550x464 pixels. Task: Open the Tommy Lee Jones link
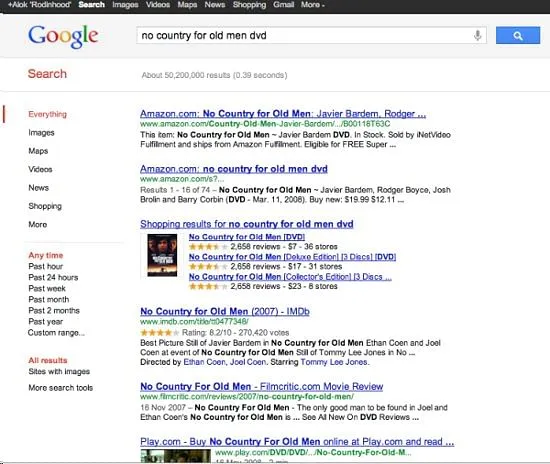pos(334,362)
